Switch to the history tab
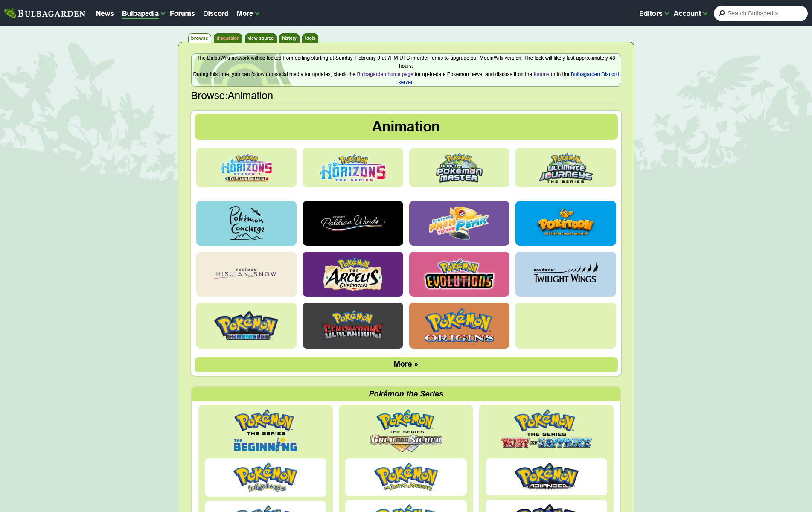This screenshot has width=812, height=512. [x=289, y=38]
